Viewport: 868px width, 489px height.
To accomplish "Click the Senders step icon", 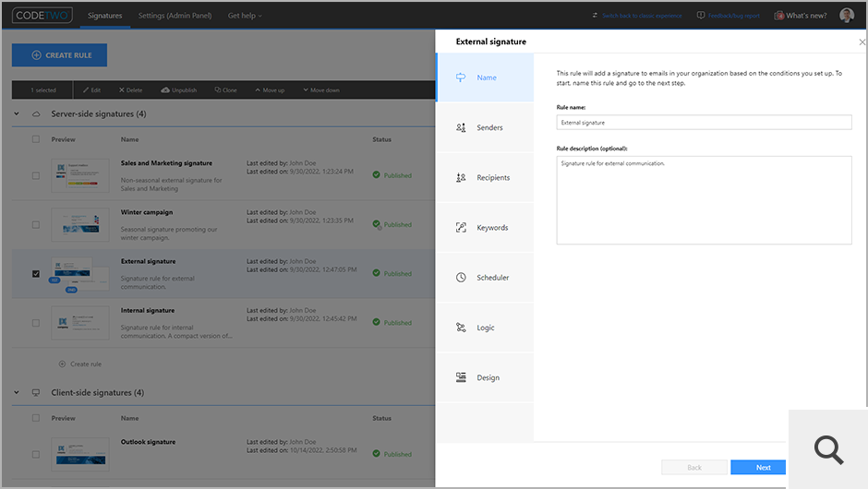I will [461, 127].
